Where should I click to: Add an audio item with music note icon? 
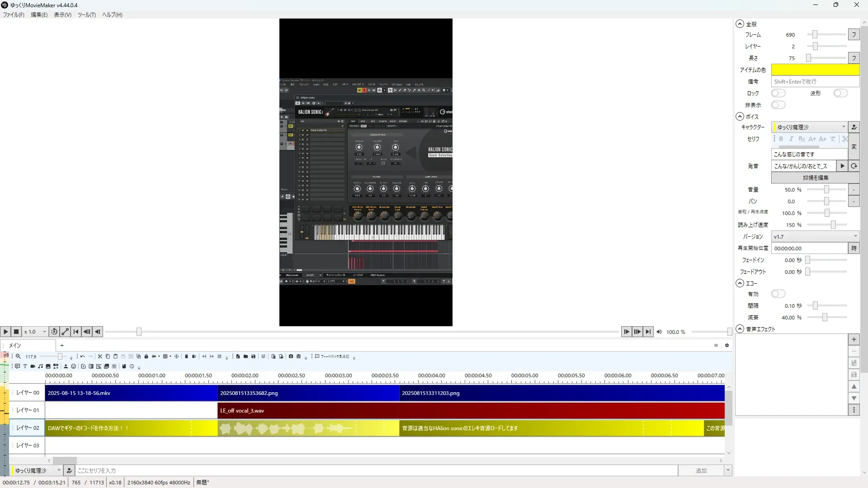point(40,366)
